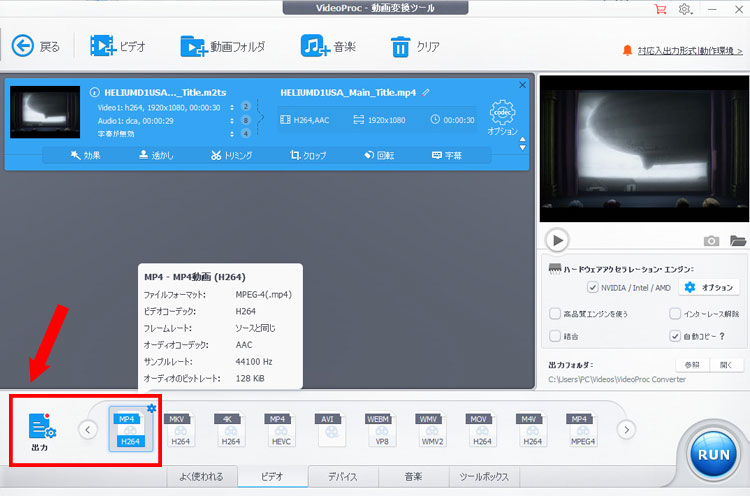The height and width of the screenshot is (496, 750).
Task: Select MP4 MPEG4 output format
Action: pyautogui.click(x=582, y=430)
